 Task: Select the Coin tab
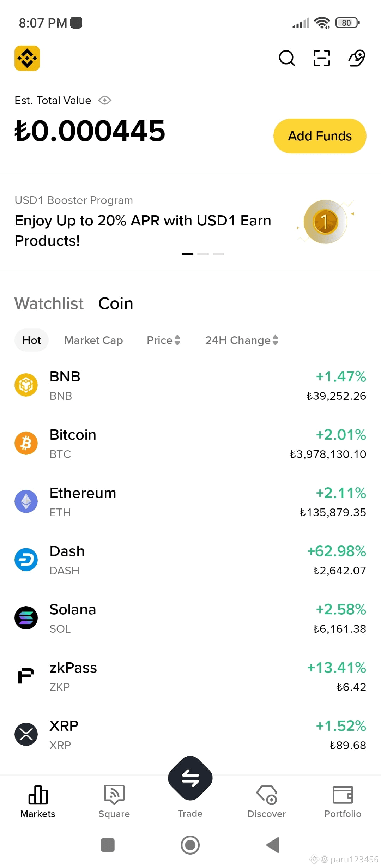(x=116, y=303)
